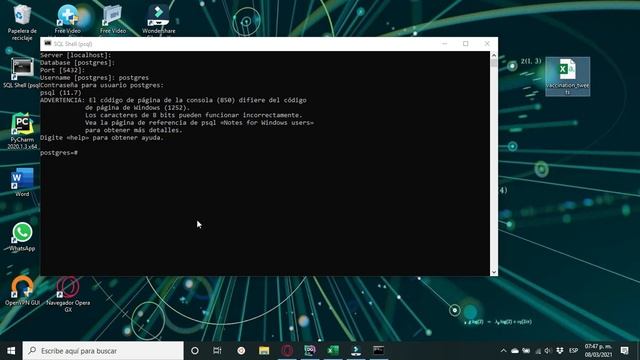Viewport: 640px width, 360px height.
Task: Click the 'Server [localhost]:' line
Action: [76, 55]
